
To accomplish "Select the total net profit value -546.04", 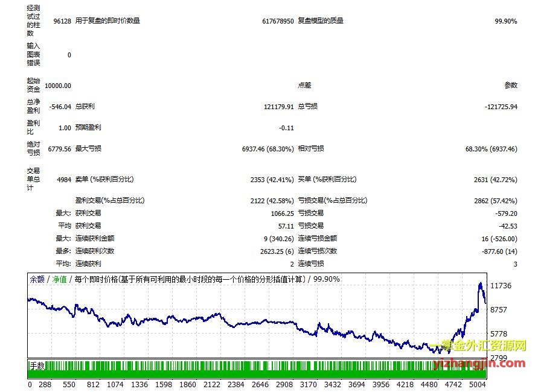I will tap(60, 107).
